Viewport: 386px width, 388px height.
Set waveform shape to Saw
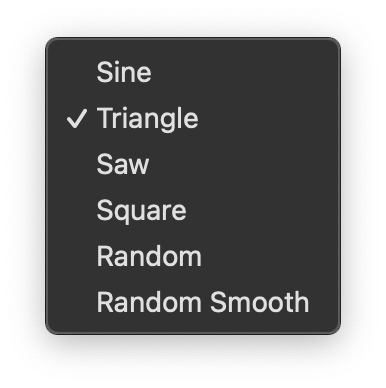click(193, 164)
